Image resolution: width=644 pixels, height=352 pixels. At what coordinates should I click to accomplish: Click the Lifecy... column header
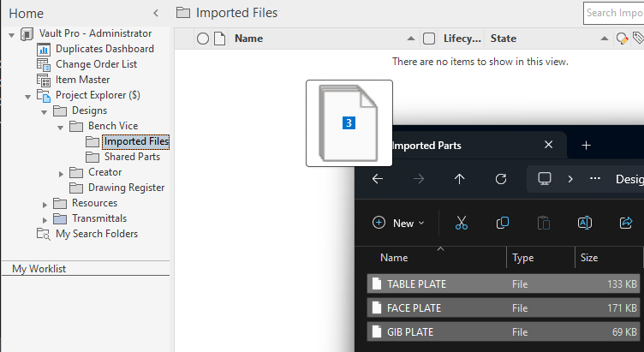point(462,39)
